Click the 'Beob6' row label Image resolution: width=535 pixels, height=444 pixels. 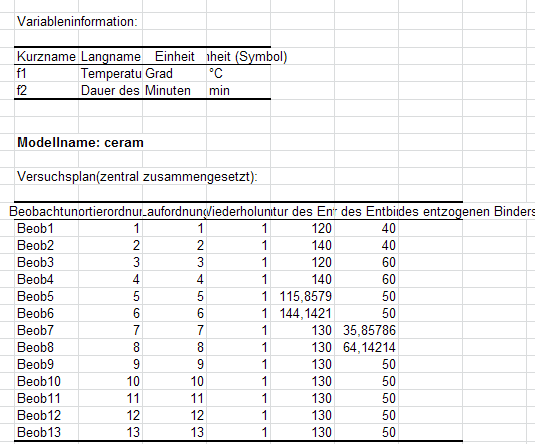point(46,313)
